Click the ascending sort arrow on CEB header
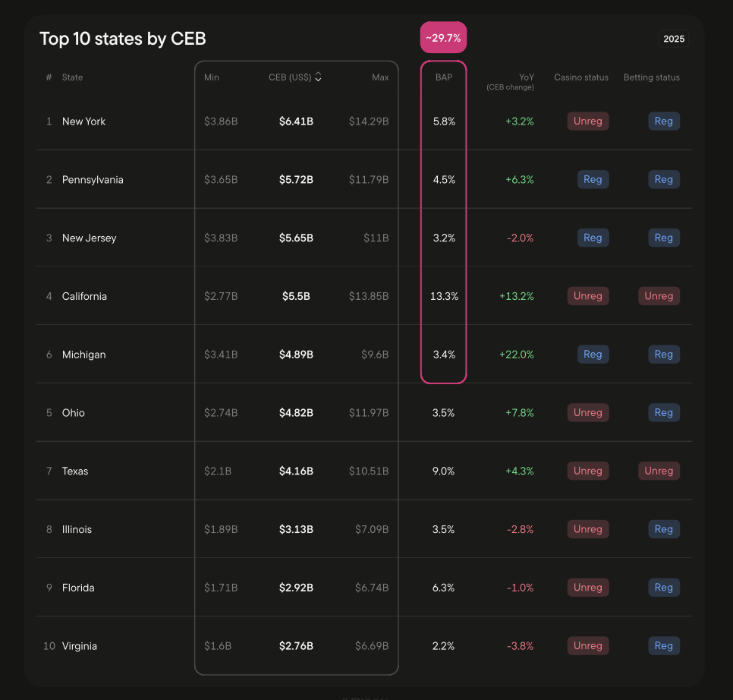 [x=319, y=74]
